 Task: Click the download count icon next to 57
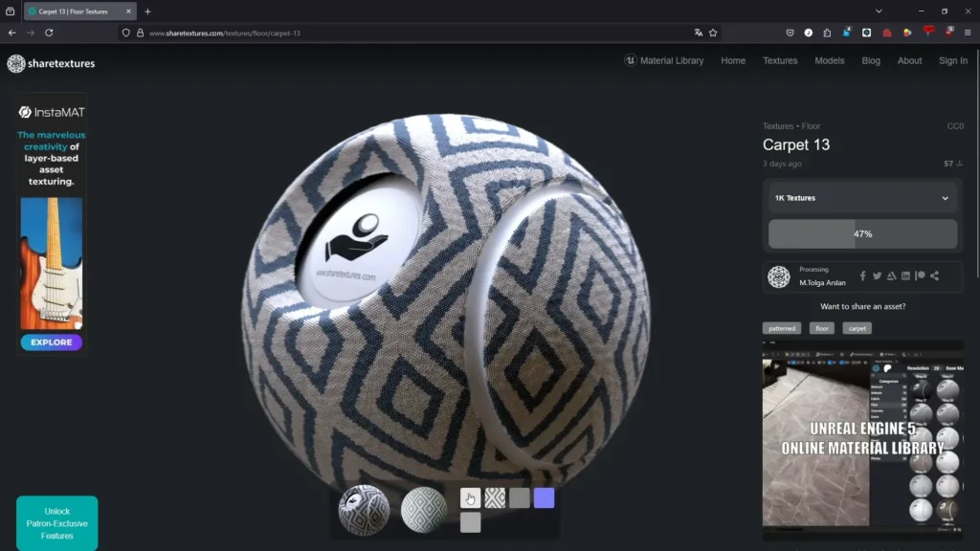pyautogui.click(x=959, y=164)
